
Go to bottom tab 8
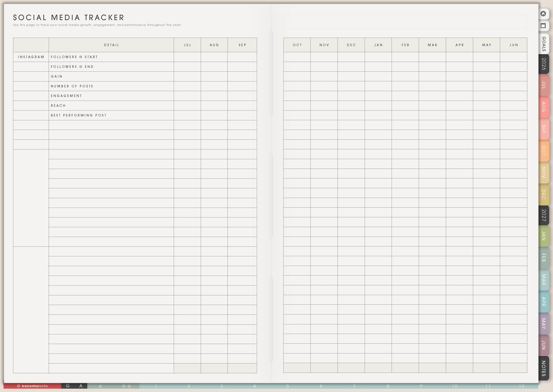click(x=388, y=386)
